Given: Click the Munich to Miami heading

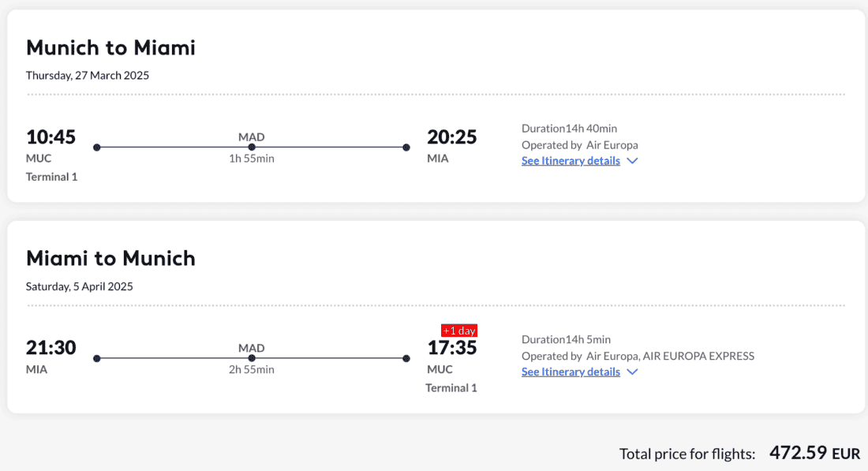Looking at the screenshot, I should (110, 47).
